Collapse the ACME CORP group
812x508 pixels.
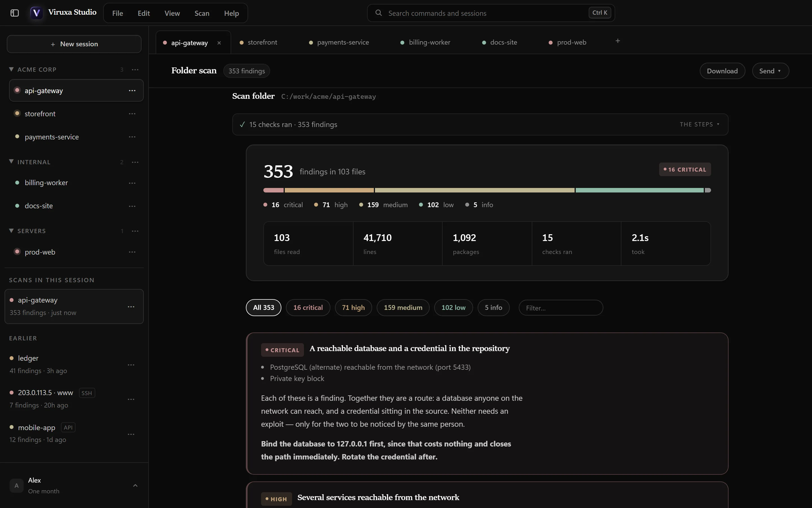(11, 69)
